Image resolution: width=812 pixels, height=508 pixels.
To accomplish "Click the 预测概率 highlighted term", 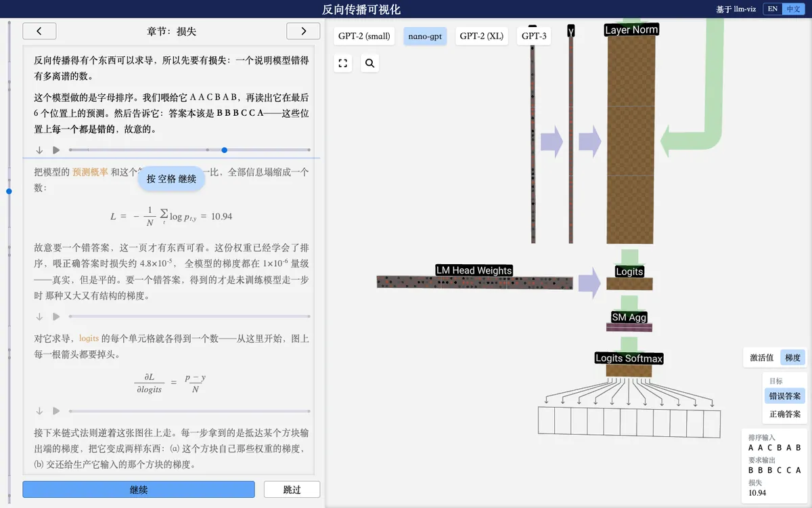I will pyautogui.click(x=90, y=172).
